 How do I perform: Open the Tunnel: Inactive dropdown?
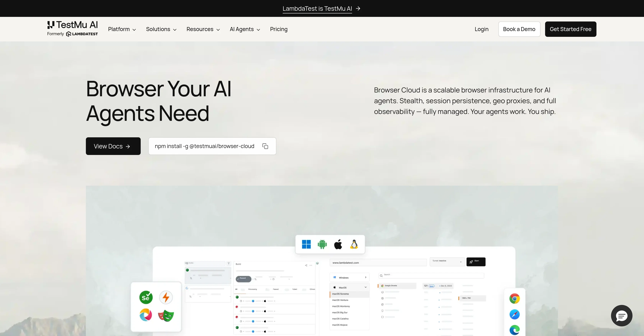tap(447, 262)
